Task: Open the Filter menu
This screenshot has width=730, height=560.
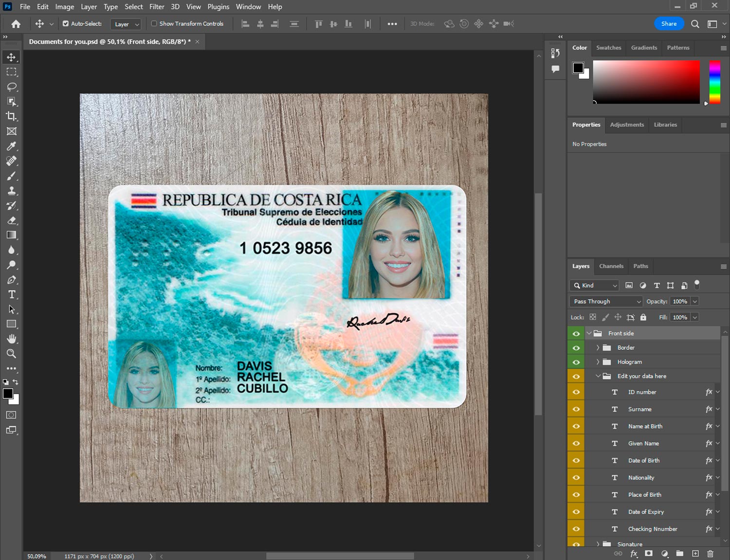Action: (157, 7)
